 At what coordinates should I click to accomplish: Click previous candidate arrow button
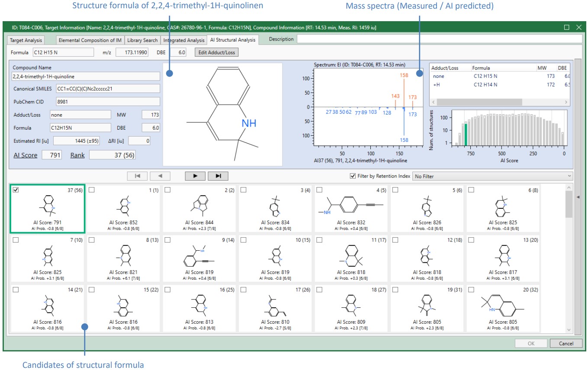pyautogui.click(x=160, y=176)
